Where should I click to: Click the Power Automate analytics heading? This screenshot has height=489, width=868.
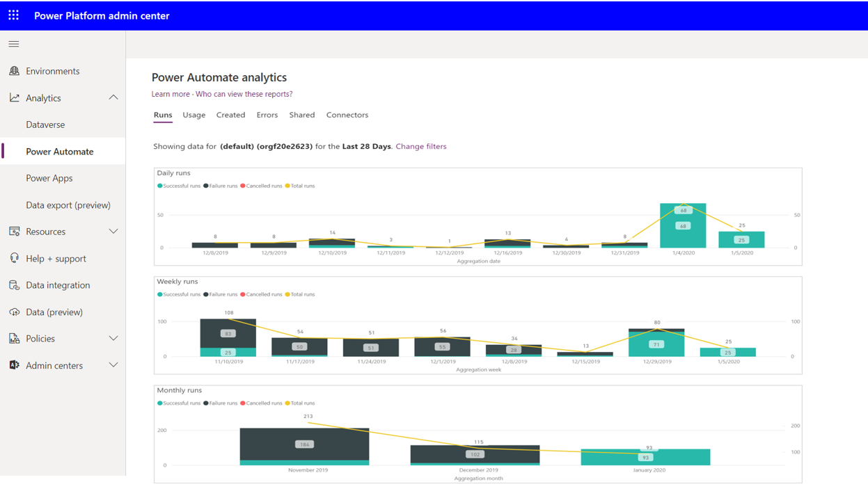point(219,77)
